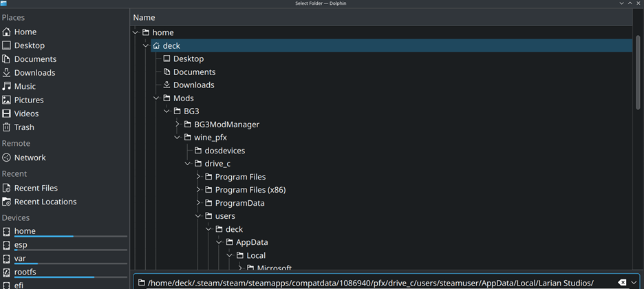Select the Network icon under Remote
The height and width of the screenshot is (289, 644).
(x=7, y=158)
